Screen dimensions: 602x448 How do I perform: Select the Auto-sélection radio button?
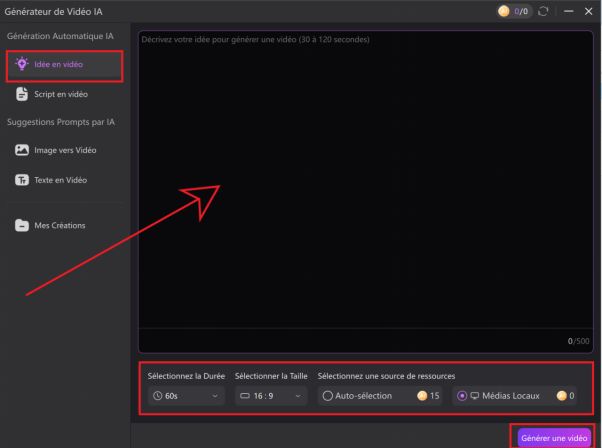(x=326, y=395)
